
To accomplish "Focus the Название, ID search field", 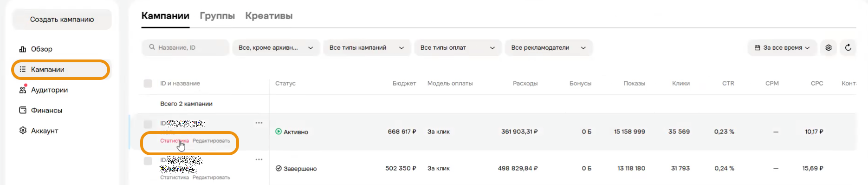I will coord(185,47).
